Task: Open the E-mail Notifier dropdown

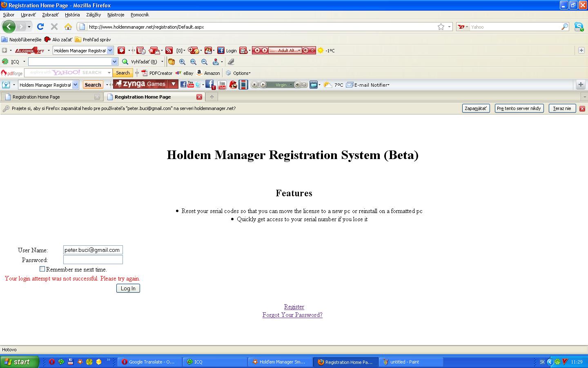Action: (x=388, y=85)
